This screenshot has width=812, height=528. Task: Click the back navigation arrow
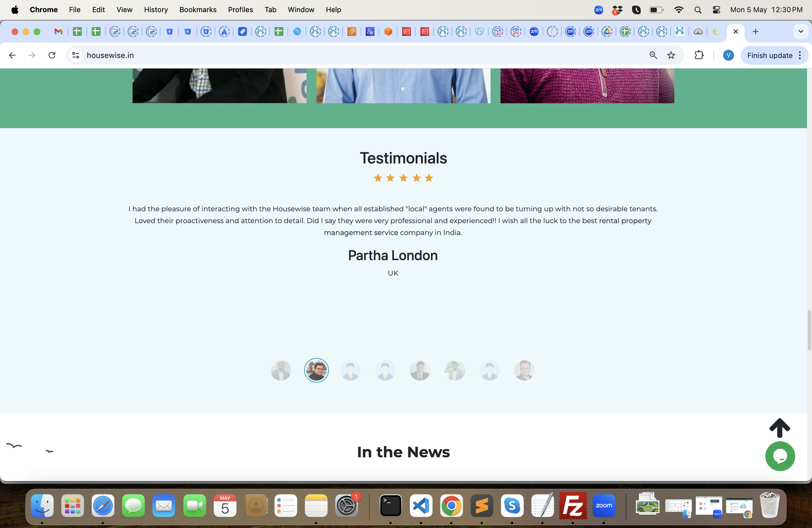(12, 55)
